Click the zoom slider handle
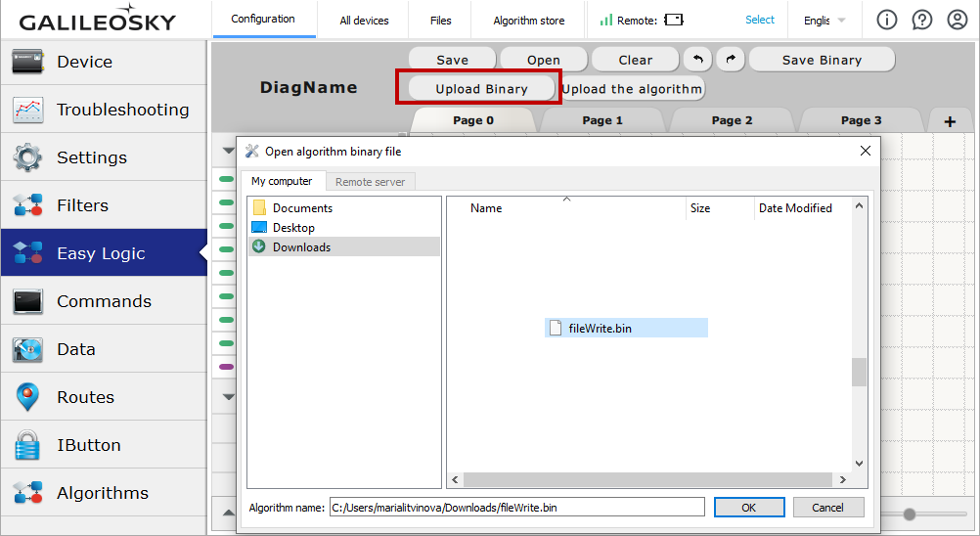980x536 pixels. (x=910, y=514)
